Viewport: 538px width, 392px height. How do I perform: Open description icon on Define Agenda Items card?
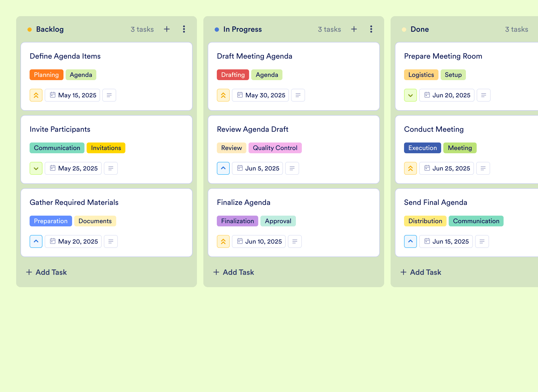(109, 95)
